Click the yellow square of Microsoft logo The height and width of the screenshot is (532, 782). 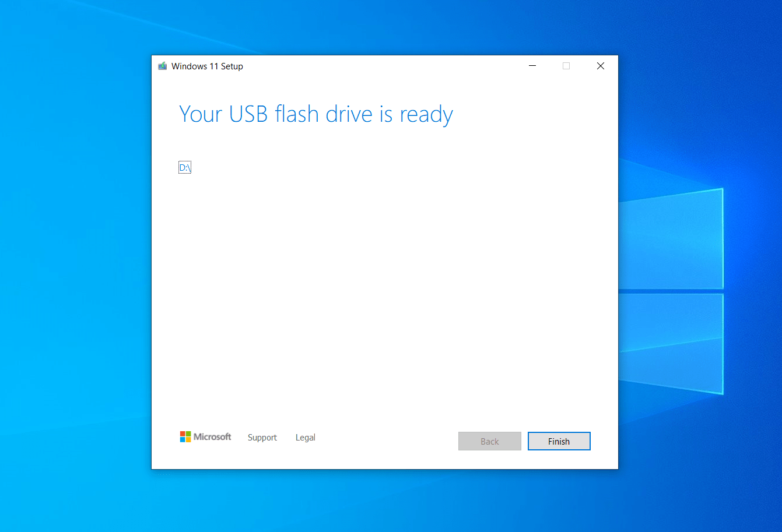pyautogui.click(x=188, y=440)
